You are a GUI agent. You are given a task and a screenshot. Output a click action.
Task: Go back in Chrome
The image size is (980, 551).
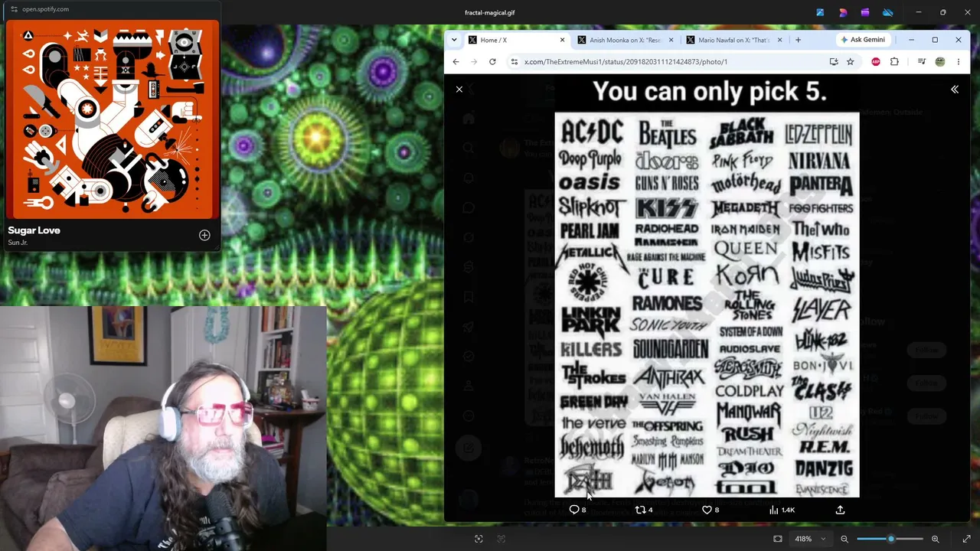click(x=456, y=62)
